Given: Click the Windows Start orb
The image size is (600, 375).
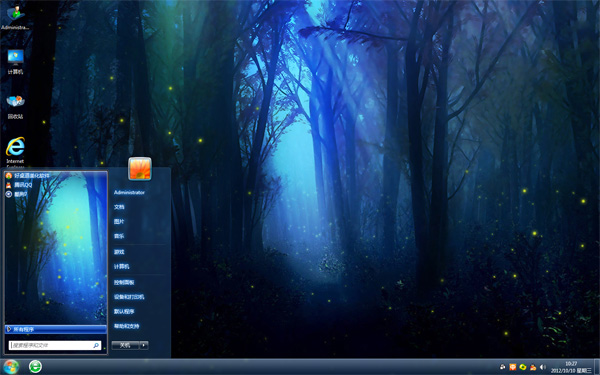Looking at the screenshot, I should [11, 367].
